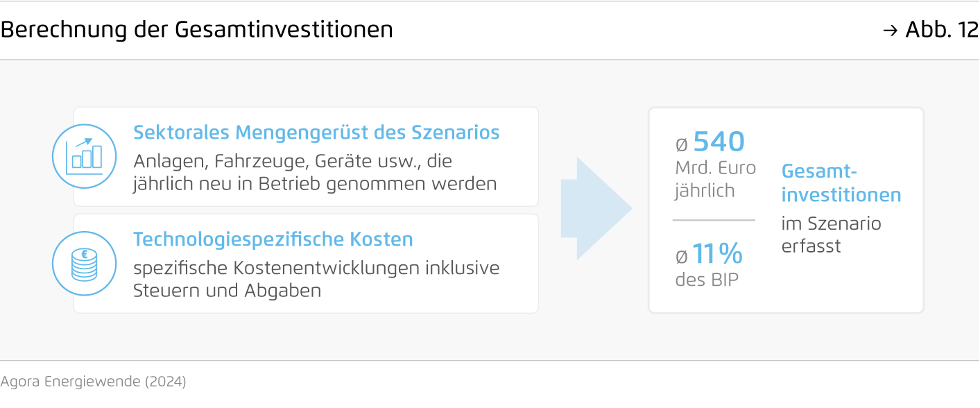Image resolution: width=980 pixels, height=408 pixels.
Task: Click the divider line between 540 and 11%
Action: click(x=714, y=220)
